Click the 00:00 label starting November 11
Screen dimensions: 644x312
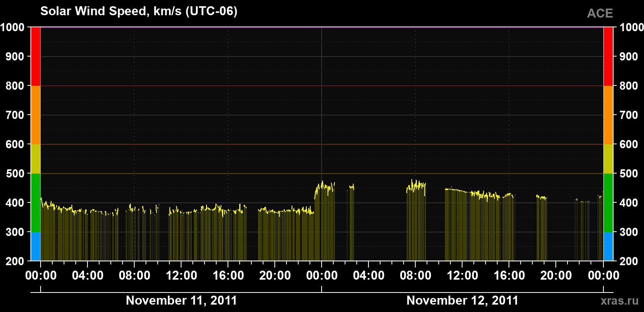coord(41,276)
